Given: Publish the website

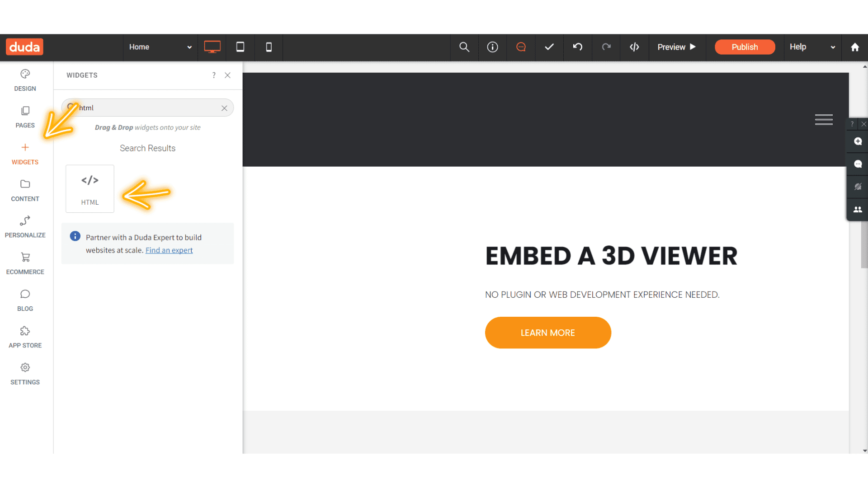Looking at the screenshot, I should pos(745,47).
